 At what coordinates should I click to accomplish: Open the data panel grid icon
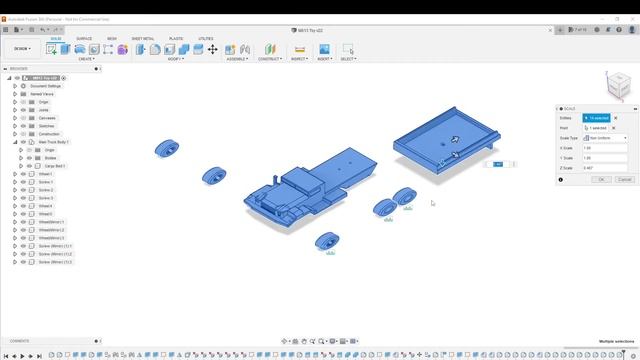click(x=6, y=29)
